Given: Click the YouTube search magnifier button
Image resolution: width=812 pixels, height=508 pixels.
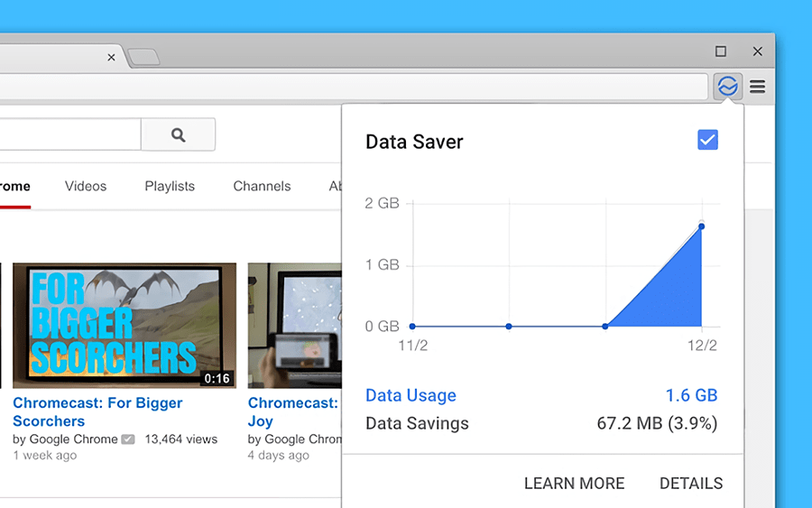Looking at the screenshot, I should (178, 134).
